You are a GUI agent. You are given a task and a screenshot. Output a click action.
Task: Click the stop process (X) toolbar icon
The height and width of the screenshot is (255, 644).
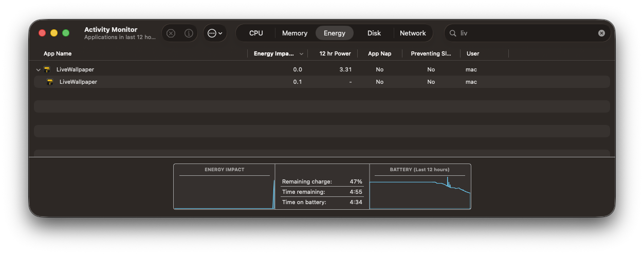tap(171, 33)
